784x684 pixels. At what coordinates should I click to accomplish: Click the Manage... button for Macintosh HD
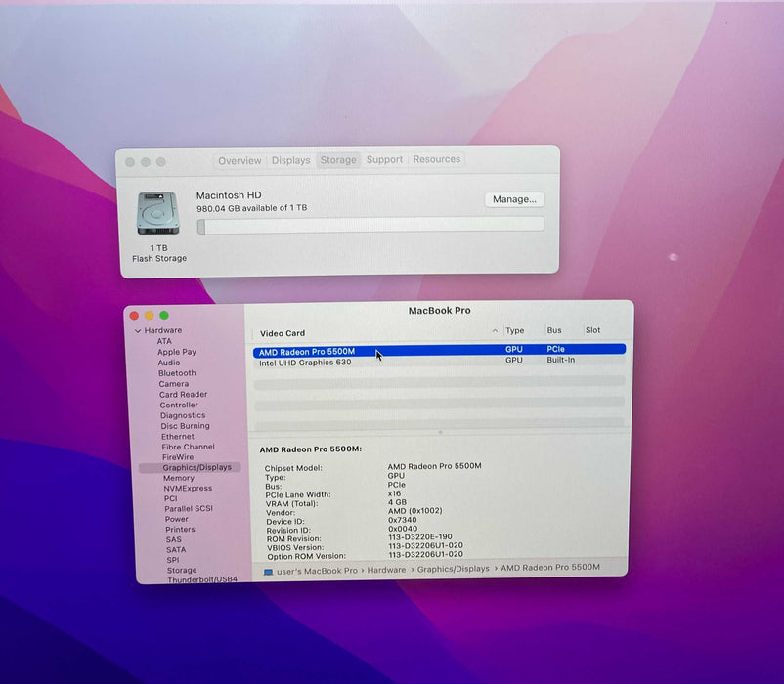(x=514, y=199)
